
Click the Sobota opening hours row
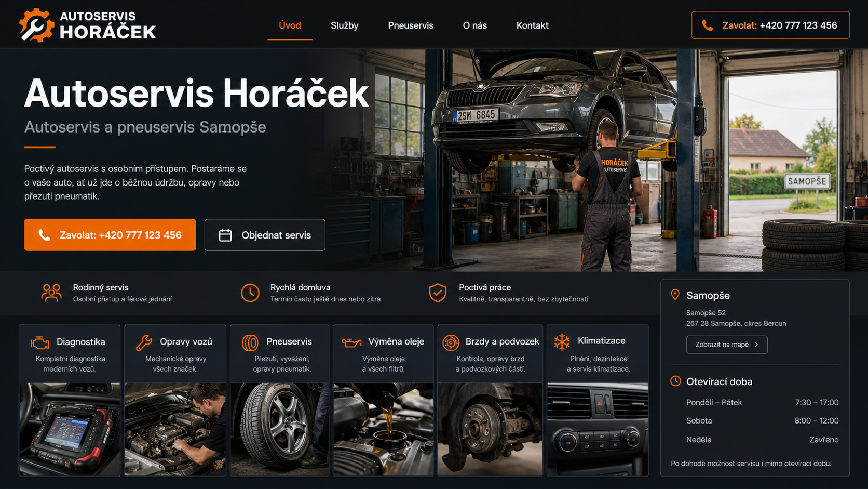762,421
